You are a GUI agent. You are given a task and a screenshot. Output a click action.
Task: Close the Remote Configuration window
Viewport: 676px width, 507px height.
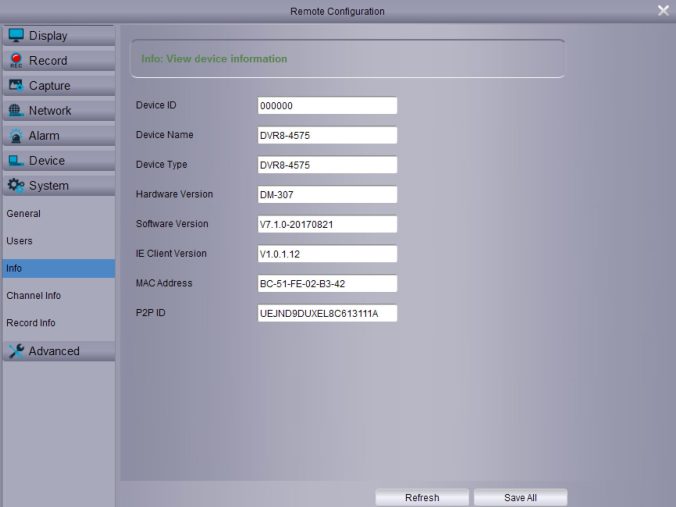point(663,10)
